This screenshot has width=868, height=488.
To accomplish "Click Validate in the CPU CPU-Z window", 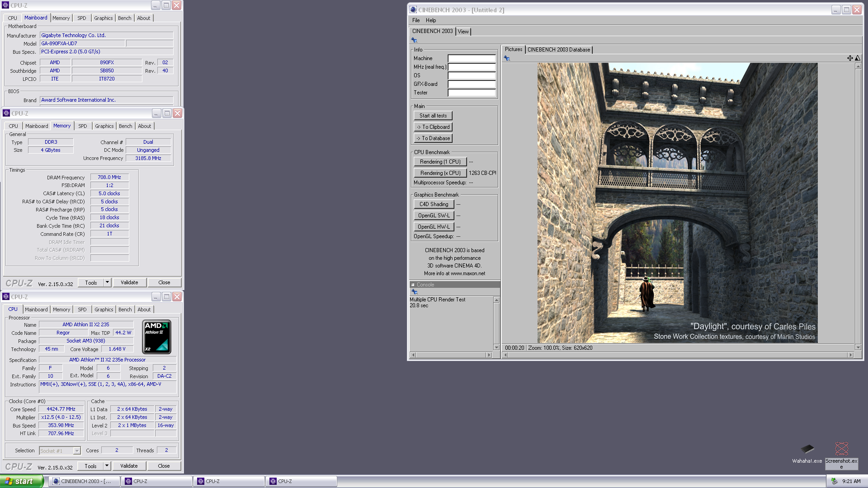I will coord(129,466).
